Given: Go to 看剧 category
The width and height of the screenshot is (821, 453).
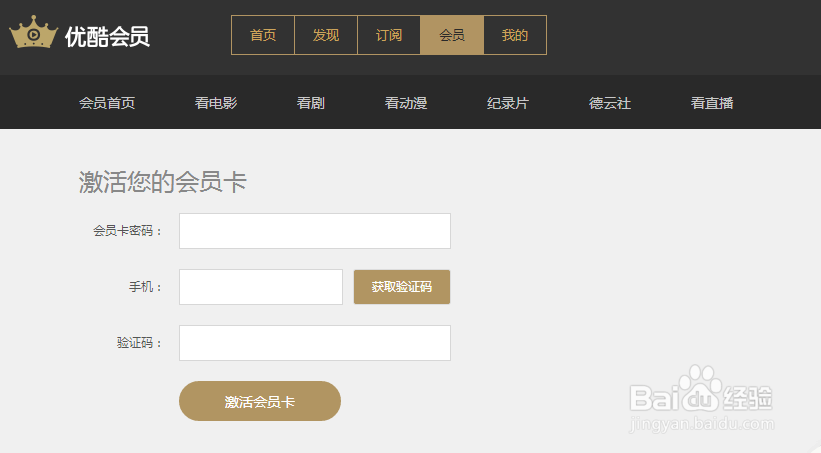Looking at the screenshot, I should pyautogui.click(x=311, y=103).
